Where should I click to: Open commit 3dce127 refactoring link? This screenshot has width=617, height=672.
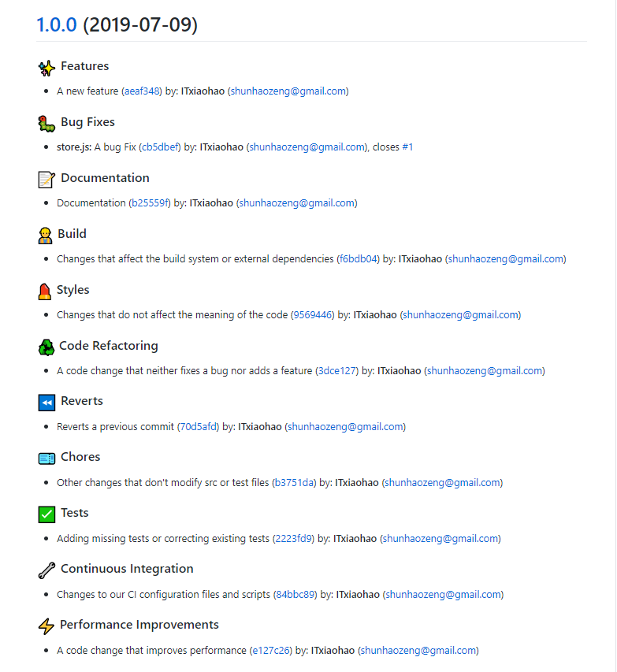click(x=337, y=371)
